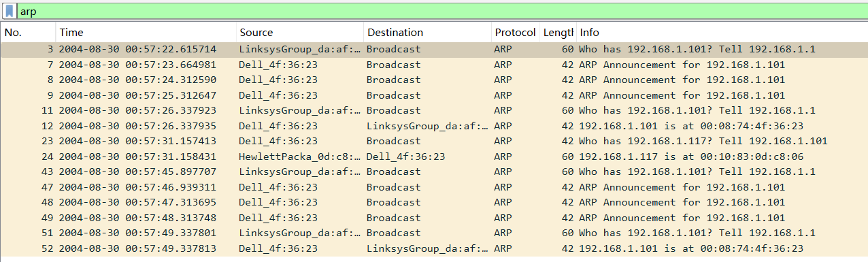Select packet 11 from LinksysGroup broadcast

click(434, 110)
